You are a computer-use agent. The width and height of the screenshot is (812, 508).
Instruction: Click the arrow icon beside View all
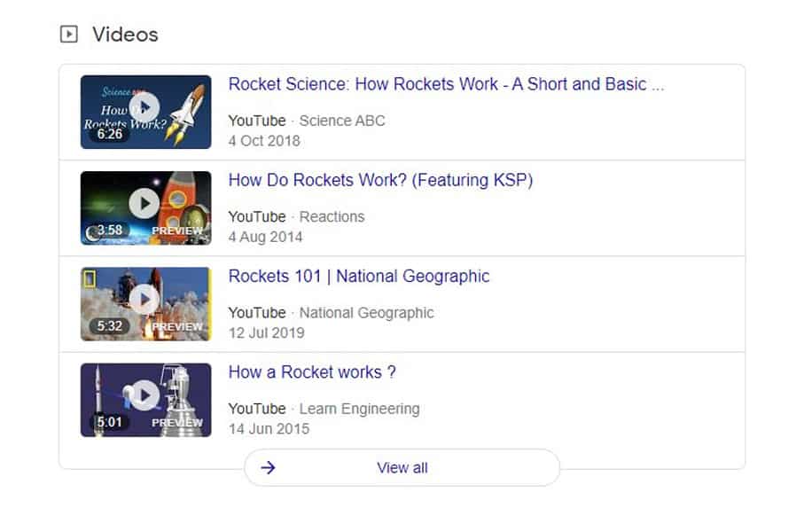point(269,468)
